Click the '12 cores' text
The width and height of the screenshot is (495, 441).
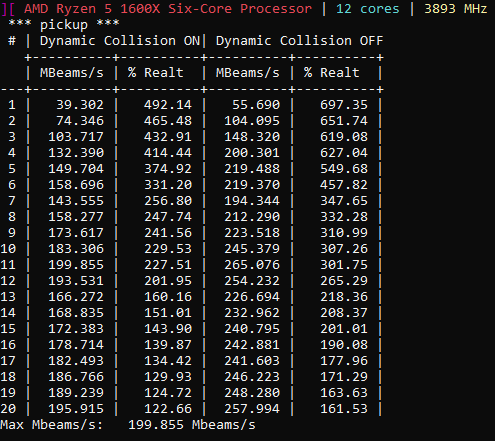pos(368,9)
